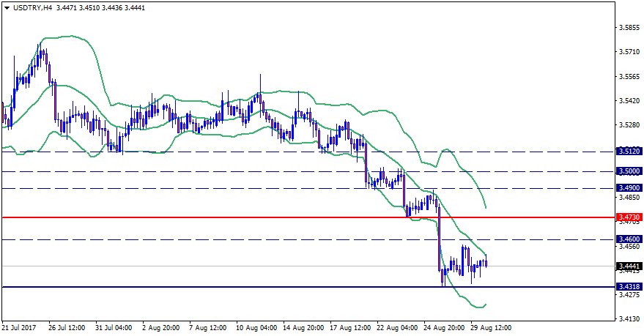The image size is (644, 336).
Task: Select the 3.4900 price level label
Action: tap(629, 188)
